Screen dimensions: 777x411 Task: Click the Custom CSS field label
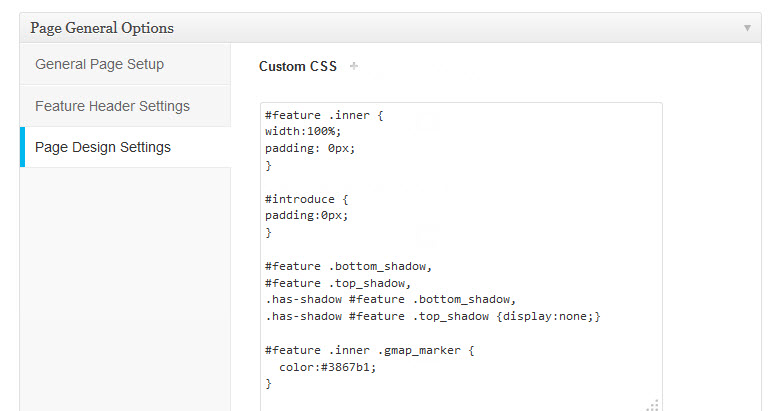click(298, 67)
